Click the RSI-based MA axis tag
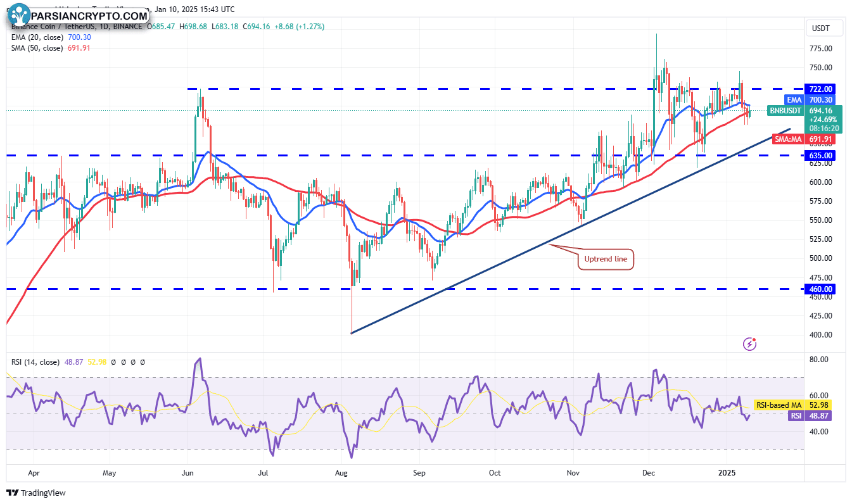852x504 pixels. coord(779,405)
